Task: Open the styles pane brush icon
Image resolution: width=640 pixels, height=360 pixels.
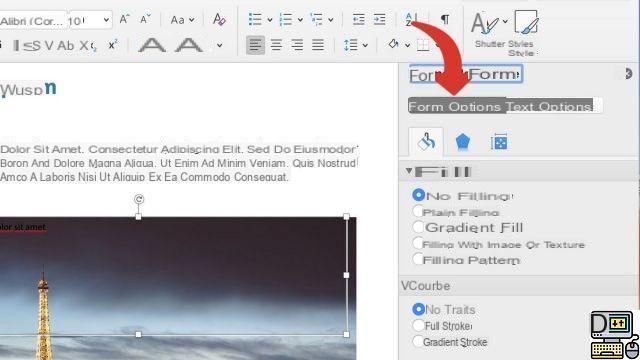Action: [526, 22]
